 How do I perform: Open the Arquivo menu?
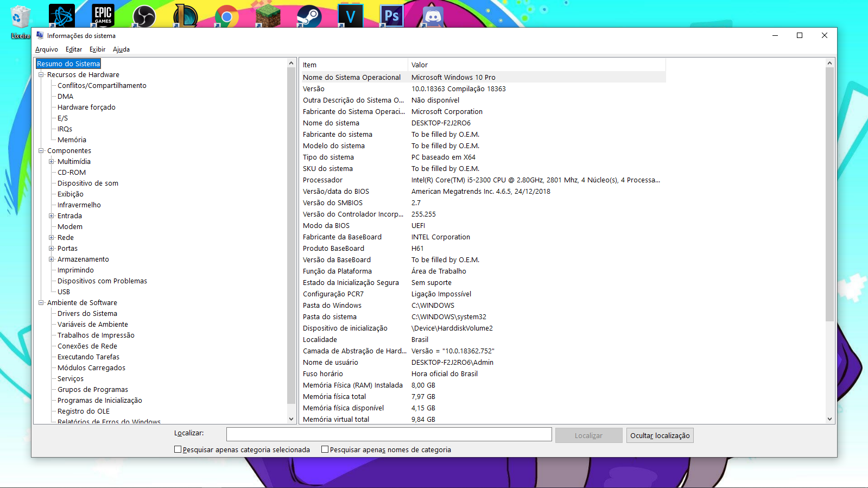(47, 49)
